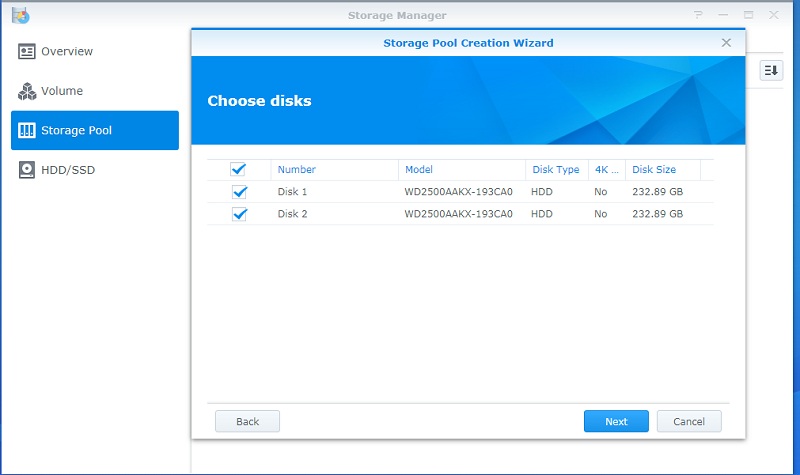800x475 pixels.
Task: Click the 'HDD' type cell of Disk 2
Action: point(542,214)
